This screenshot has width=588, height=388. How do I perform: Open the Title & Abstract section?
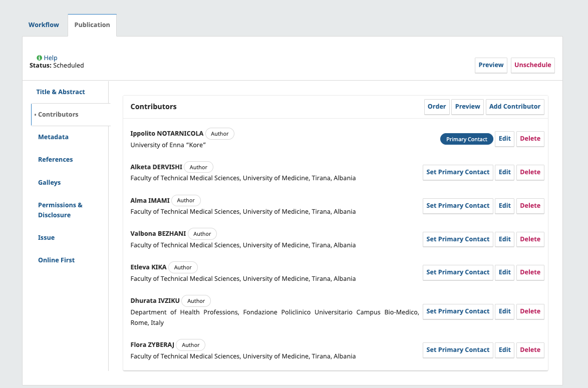[61, 92]
